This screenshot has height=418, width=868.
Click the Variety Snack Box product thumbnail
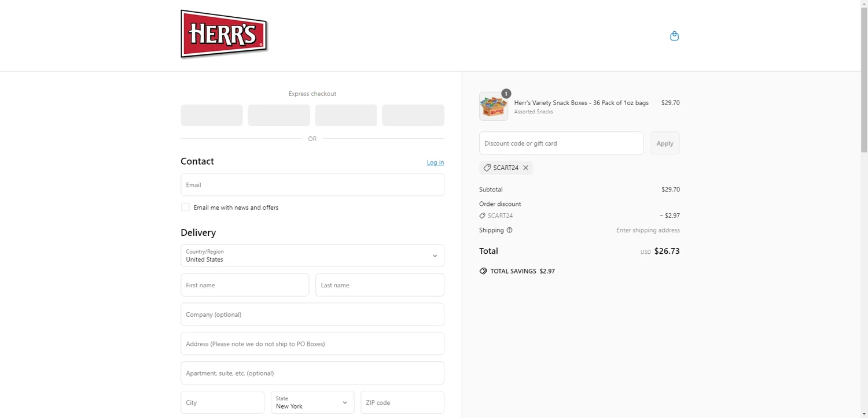[x=494, y=106]
